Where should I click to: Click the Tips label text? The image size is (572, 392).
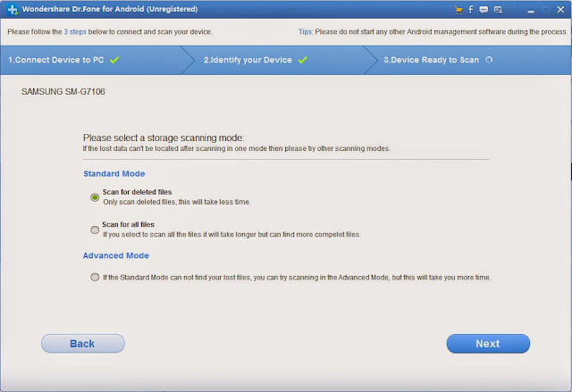(x=306, y=31)
